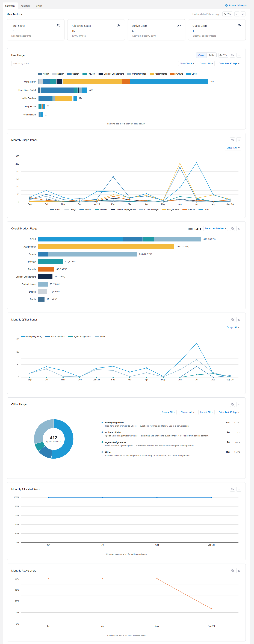Copy the QPilot Usage chart

pos(232,404)
